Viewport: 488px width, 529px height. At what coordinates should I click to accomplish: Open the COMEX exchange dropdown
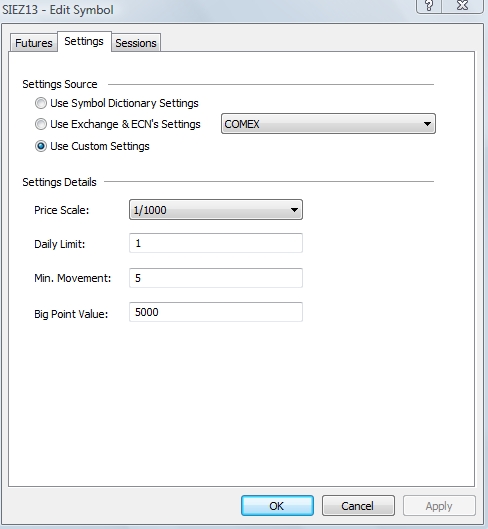pyautogui.click(x=328, y=124)
